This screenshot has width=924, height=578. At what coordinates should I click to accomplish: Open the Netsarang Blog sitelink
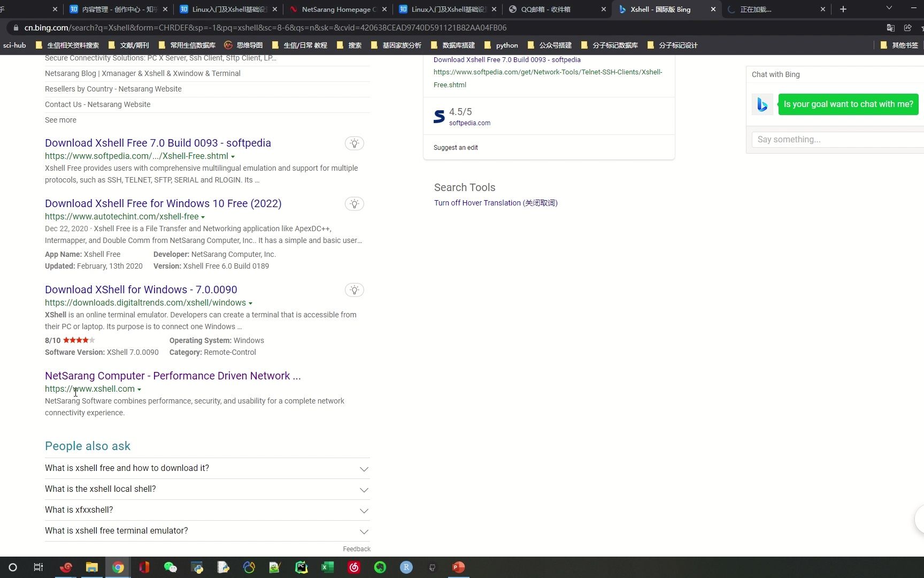(x=143, y=73)
